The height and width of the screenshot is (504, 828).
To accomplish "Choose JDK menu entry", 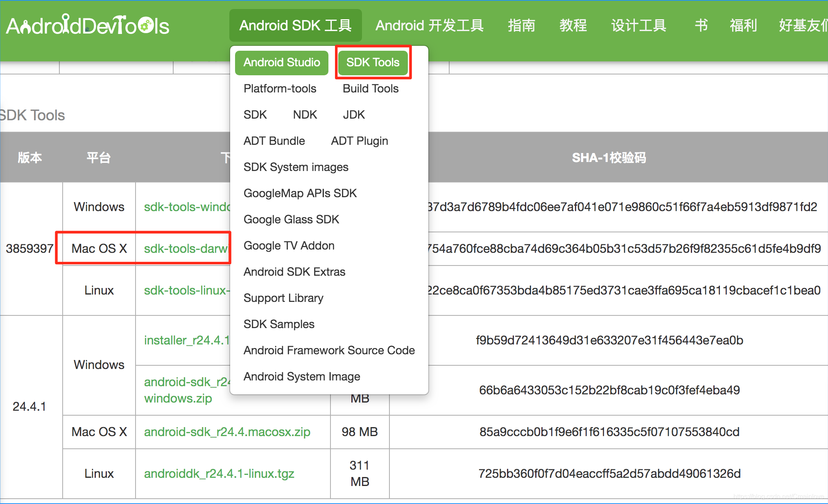I will [354, 115].
